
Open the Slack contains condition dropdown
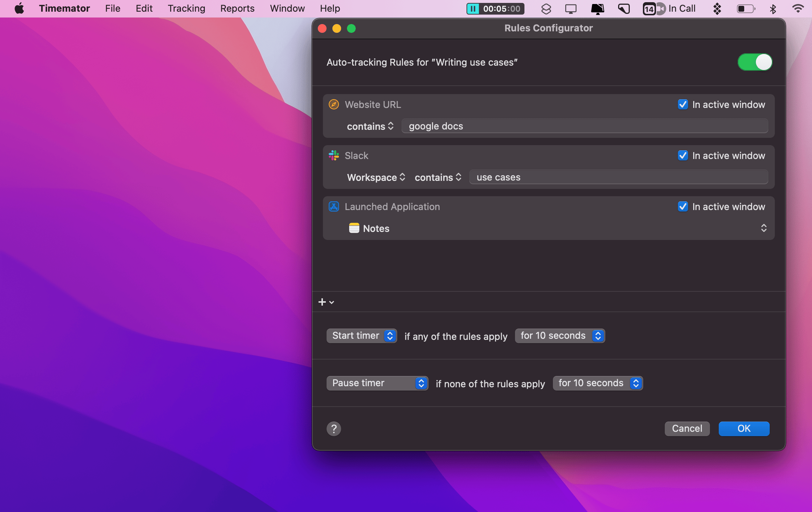click(x=438, y=177)
